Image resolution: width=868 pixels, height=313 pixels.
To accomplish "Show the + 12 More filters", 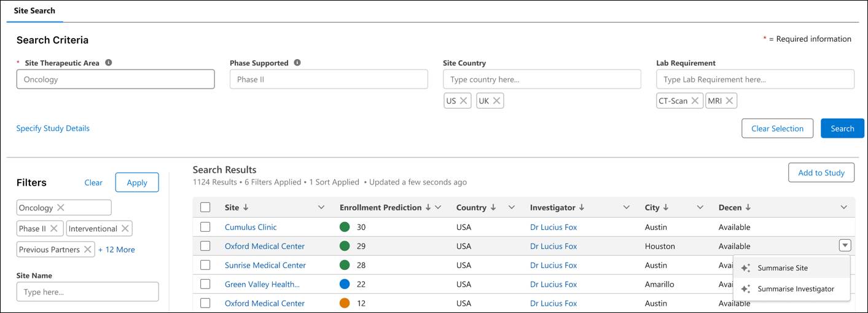I will pos(117,250).
